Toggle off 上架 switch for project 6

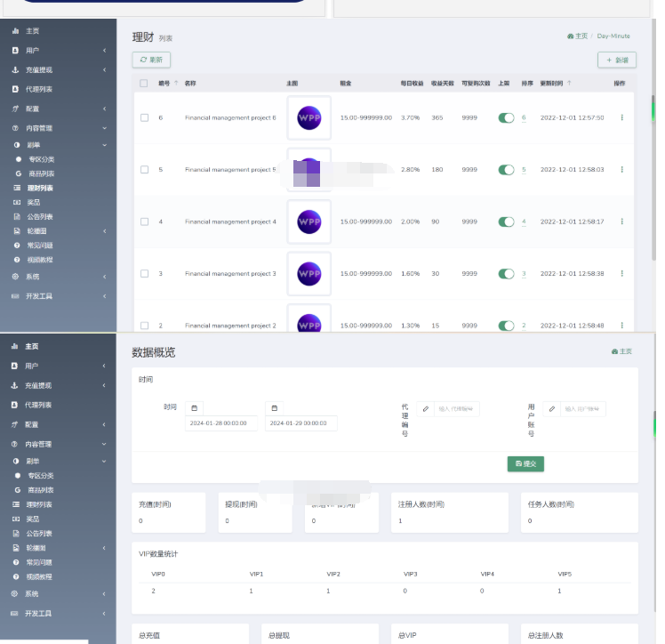tap(506, 117)
